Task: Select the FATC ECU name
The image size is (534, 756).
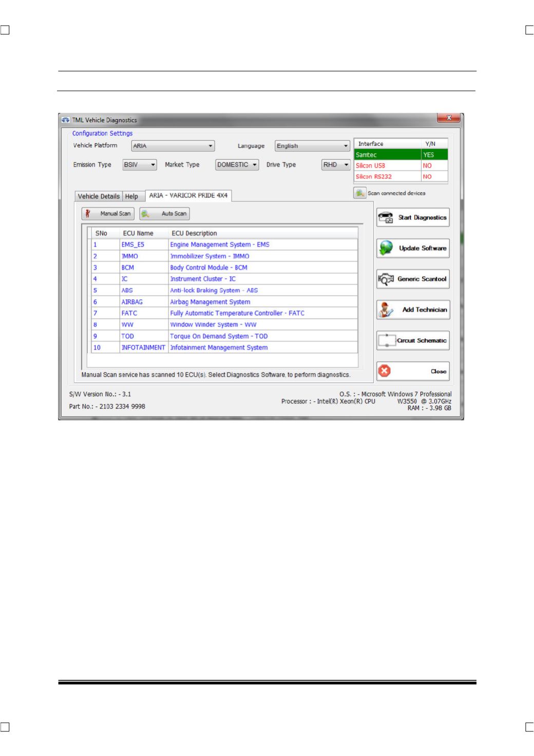Action: coord(129,313)
